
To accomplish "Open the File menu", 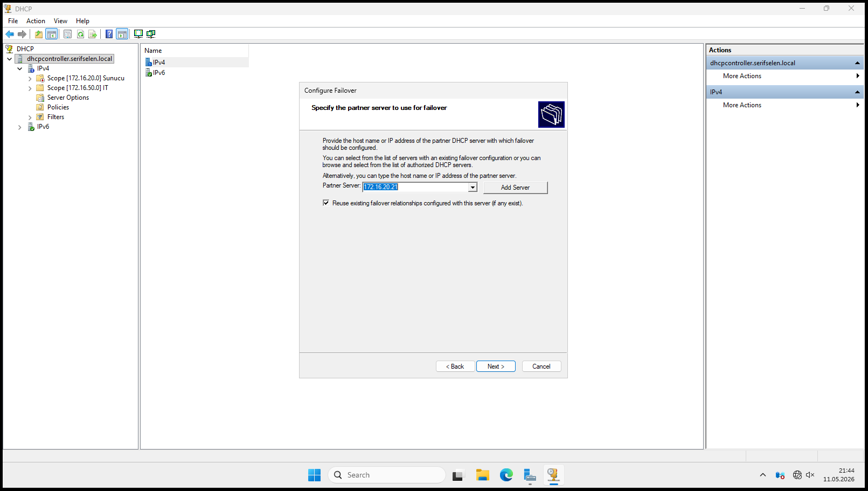I will point(13,21).
